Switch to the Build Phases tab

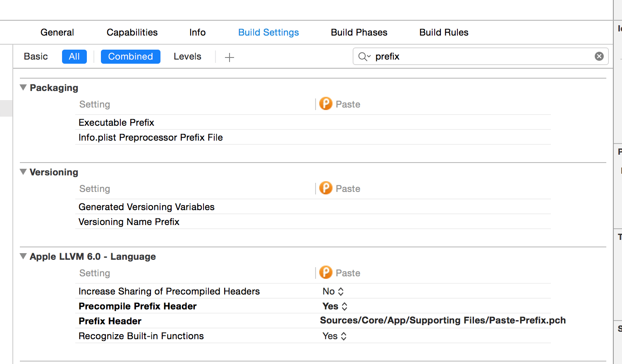359,32
